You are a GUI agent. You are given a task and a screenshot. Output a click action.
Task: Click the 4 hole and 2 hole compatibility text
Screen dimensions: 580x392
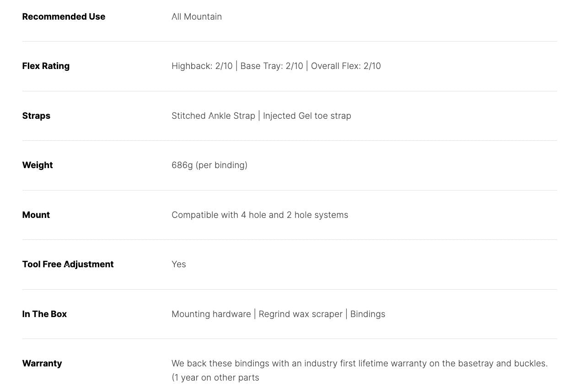pyautogui.click(x=260, y=215)
